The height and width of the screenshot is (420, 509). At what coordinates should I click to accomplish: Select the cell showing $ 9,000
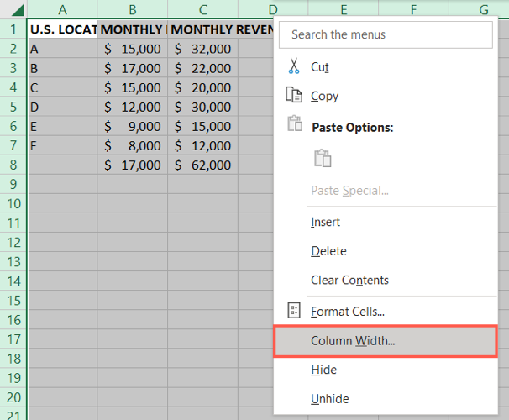tap(132, 126)
